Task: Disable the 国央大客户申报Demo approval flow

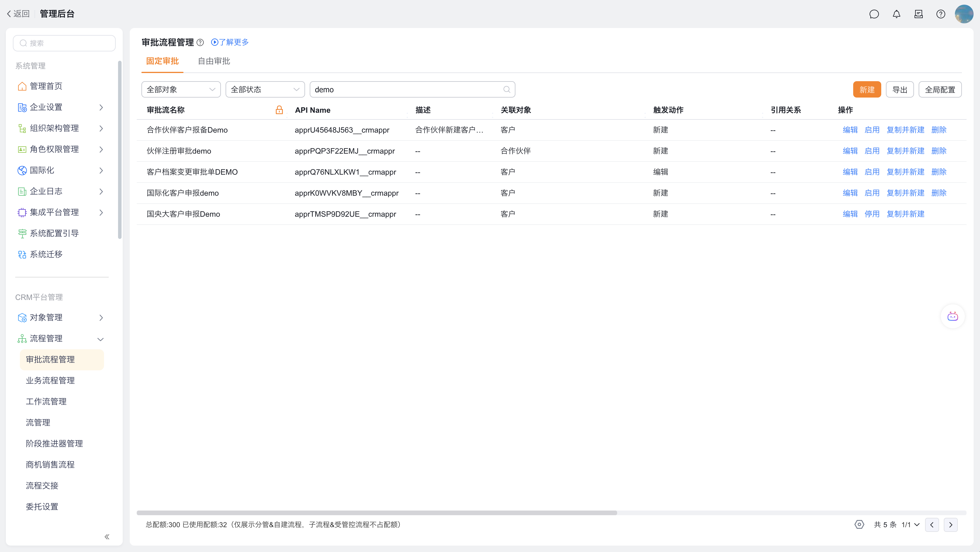Action: coord(872,214)
